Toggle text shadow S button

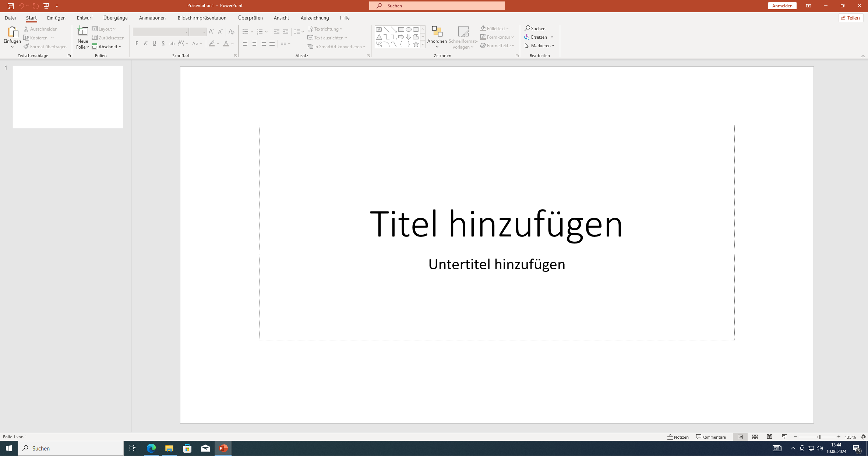163,43
